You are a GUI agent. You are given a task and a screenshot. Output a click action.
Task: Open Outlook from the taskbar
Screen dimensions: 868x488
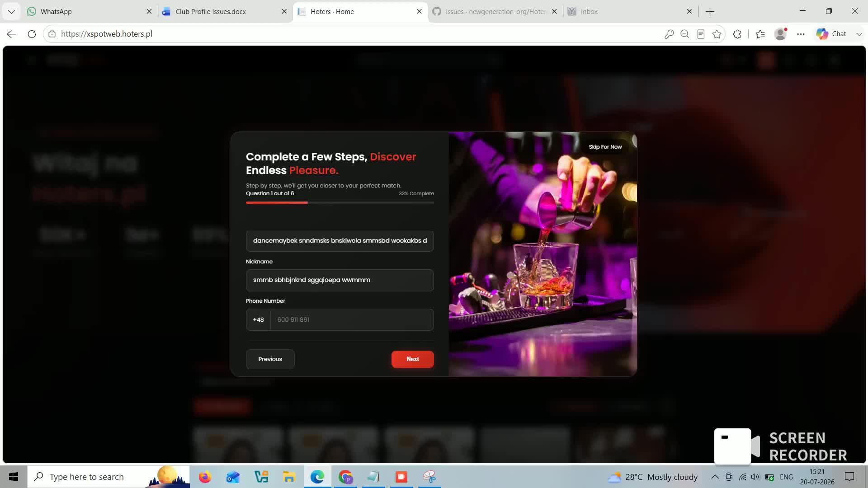coord(233,477)
